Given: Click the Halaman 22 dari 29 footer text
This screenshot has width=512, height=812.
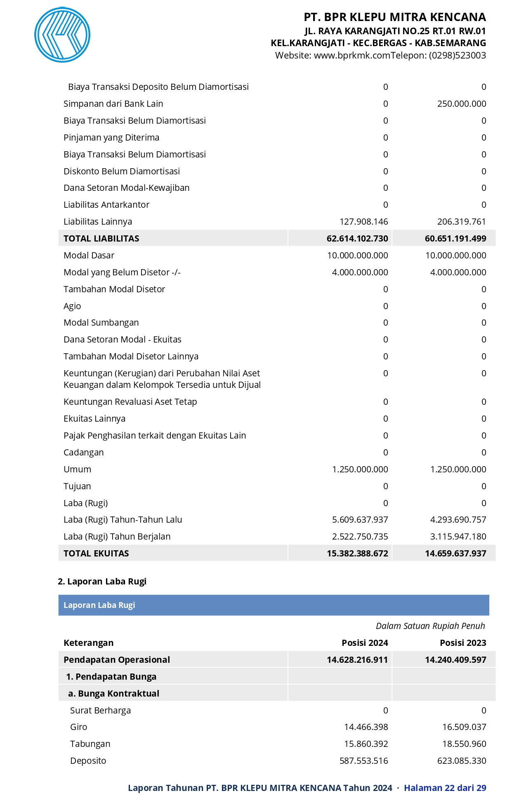Looking at the screenshot, I should tap(445, 788).
